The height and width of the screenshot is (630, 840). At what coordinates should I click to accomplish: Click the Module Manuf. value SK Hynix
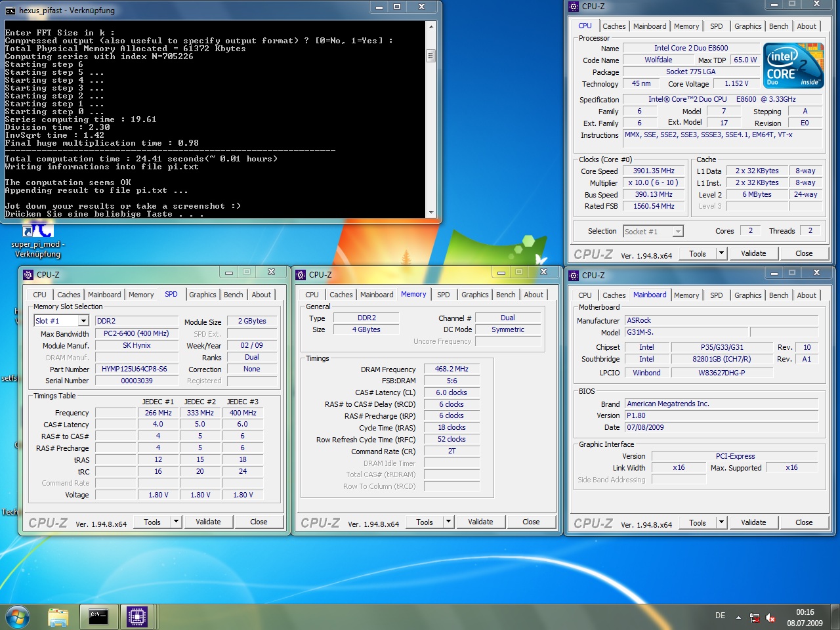coord(136,345)
